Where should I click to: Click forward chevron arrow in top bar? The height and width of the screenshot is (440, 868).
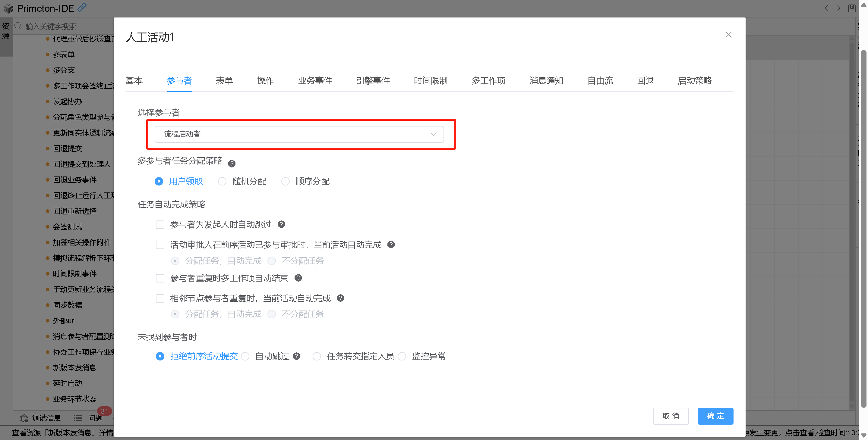pos(839,8)
